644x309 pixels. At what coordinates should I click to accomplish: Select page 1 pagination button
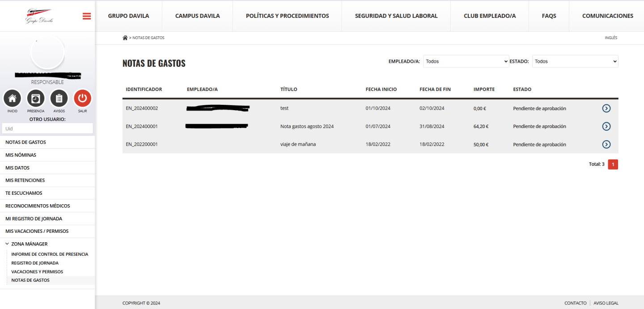[613, 164]
